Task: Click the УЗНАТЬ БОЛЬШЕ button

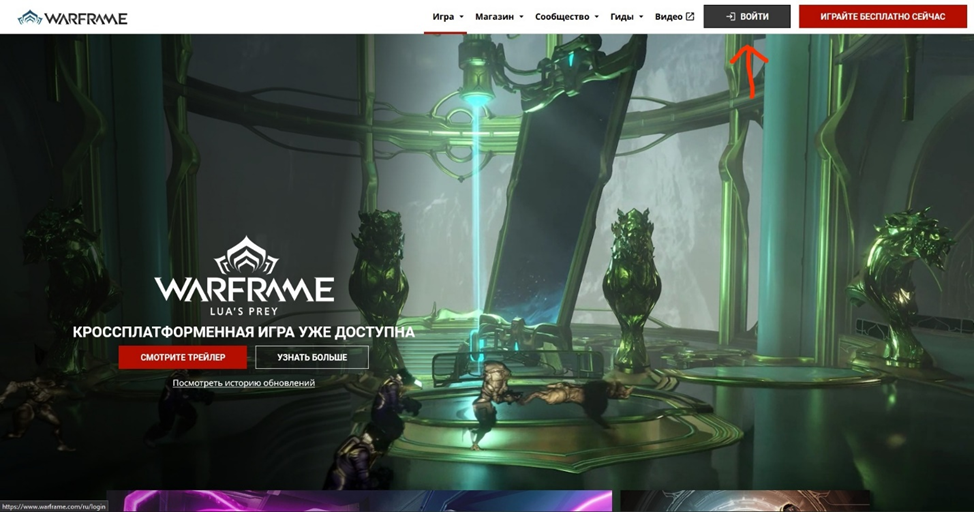Action: [x=312, y=357]
